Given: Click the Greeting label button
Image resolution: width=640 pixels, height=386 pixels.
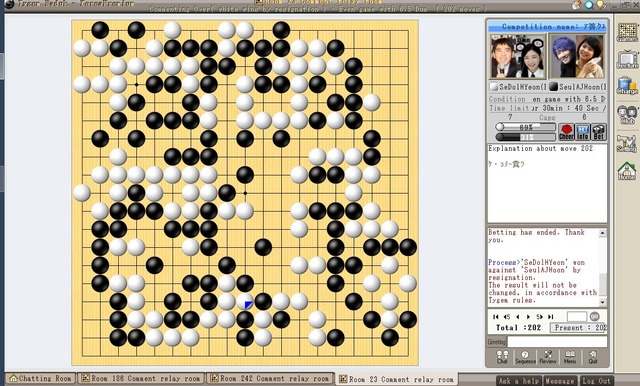Looking at the screenshot, I should click(496, 342).
